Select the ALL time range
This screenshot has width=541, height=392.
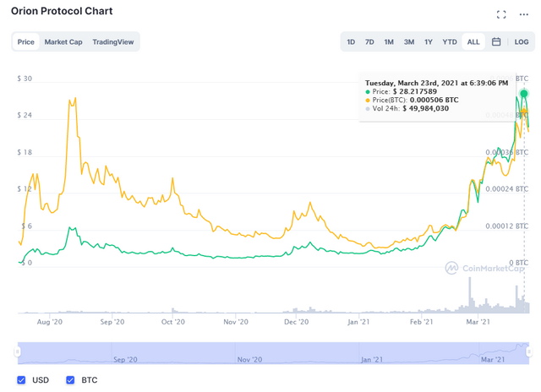[473, 41]
